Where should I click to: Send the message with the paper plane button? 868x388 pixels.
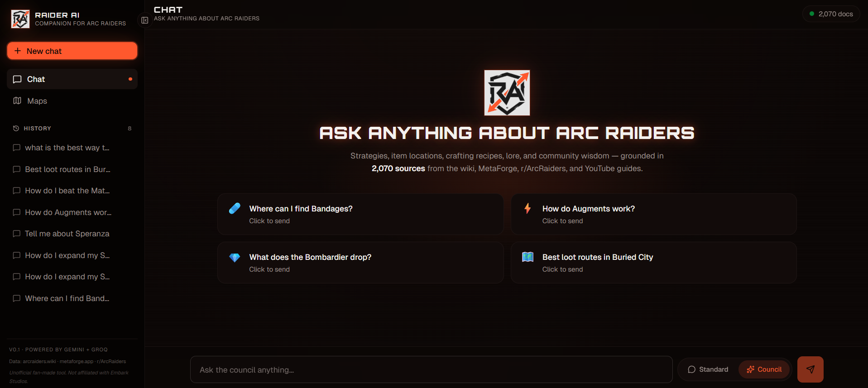click(x=810, y=369)
